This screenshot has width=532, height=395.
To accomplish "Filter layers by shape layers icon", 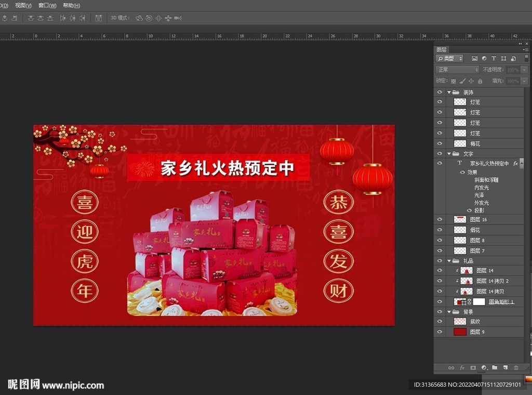I will [503, 58].
